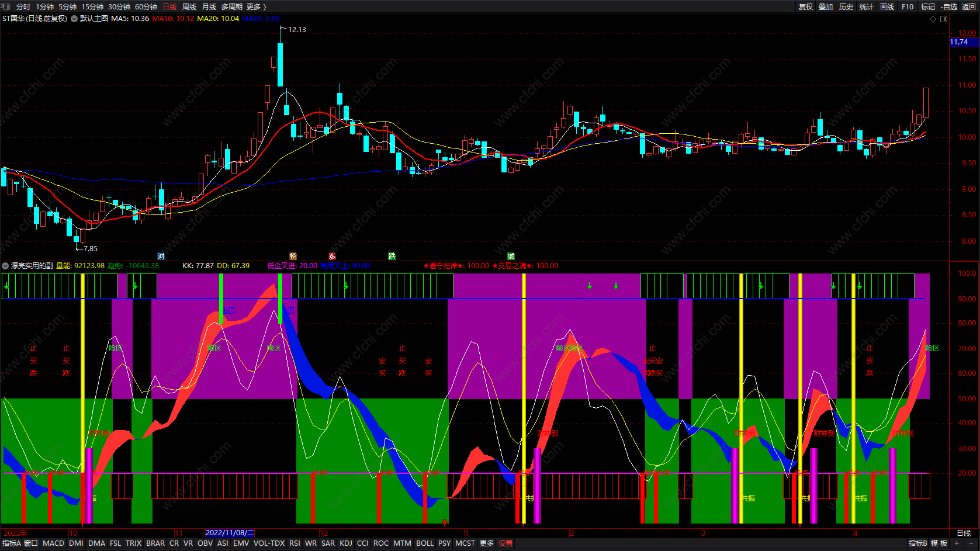The image size is (980, 551).
Task: Choose the SAR indicator
Action: 328,543
